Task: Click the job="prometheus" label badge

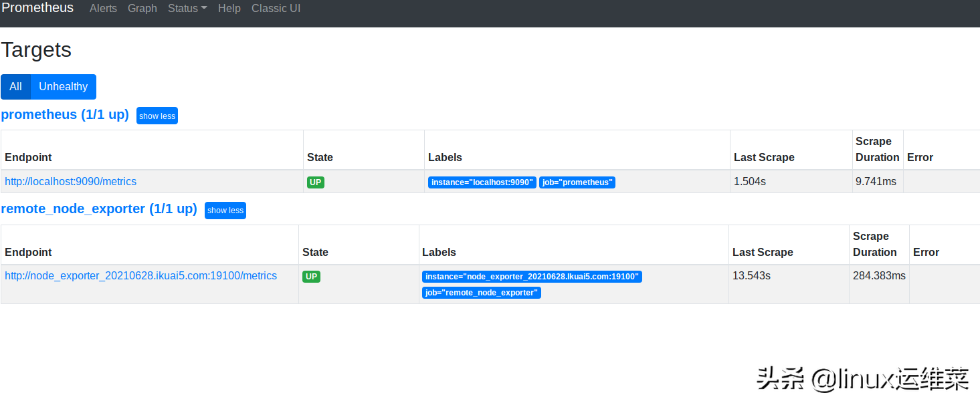Action: [577, 182]
